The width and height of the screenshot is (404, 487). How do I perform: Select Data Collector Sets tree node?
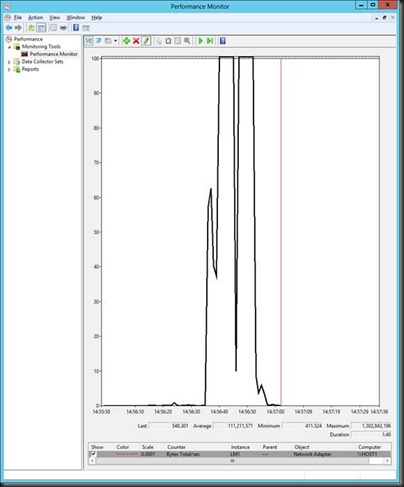(x=42, y=62)
